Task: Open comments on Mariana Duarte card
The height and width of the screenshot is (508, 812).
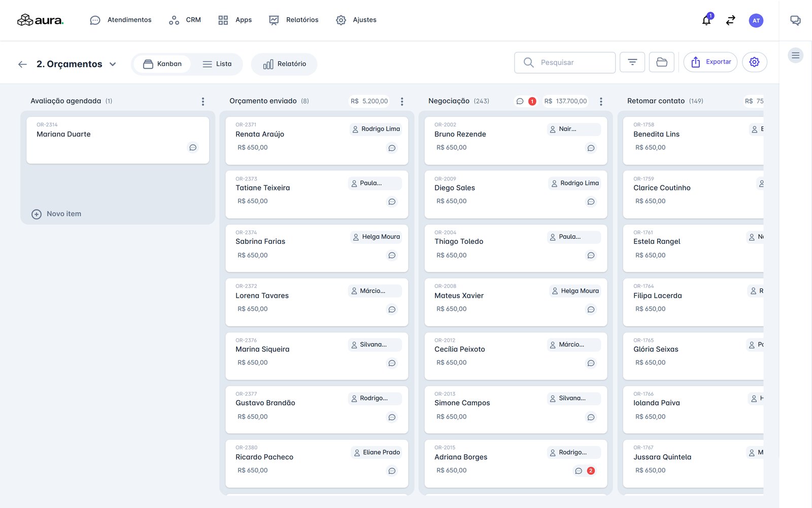Action: (x=193, y=147)
